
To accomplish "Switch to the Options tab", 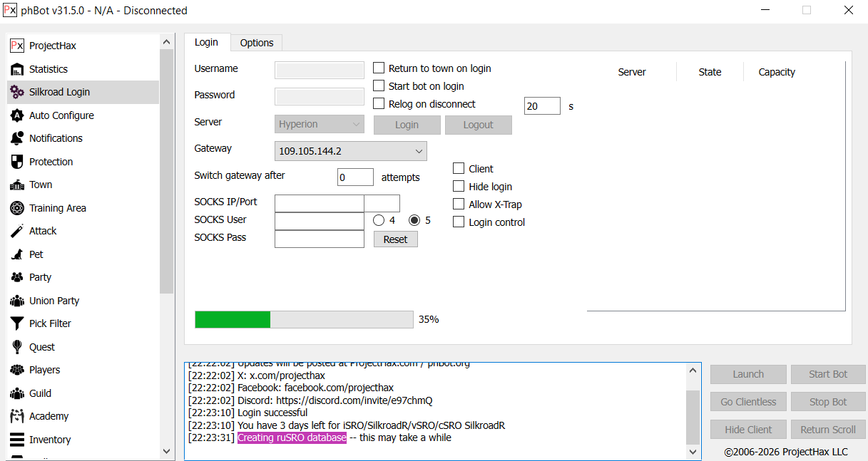I will coord(257,43).
